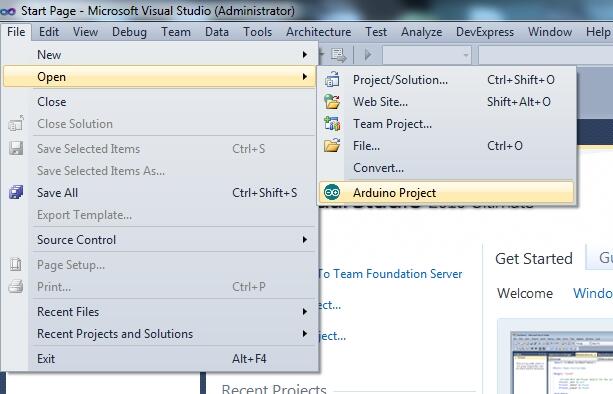Select the Welcome sub-tab
Viewport: 613px width, 394px height.
pos(525,293)
